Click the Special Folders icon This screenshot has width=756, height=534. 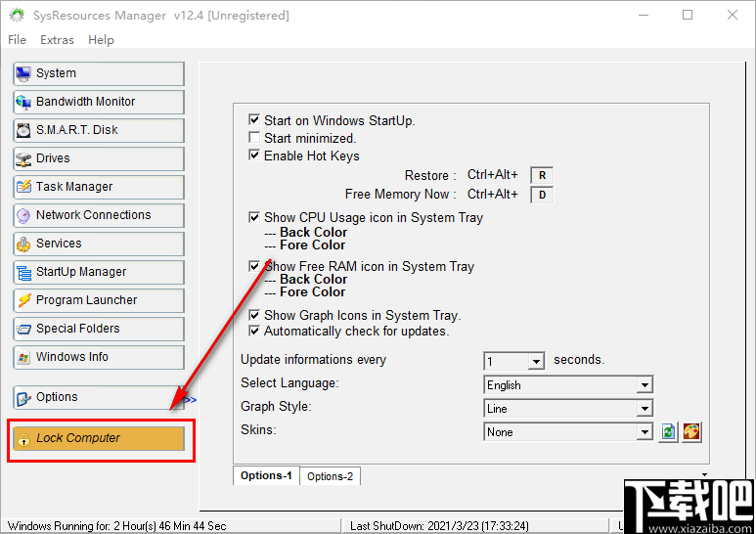click(23, 329)
